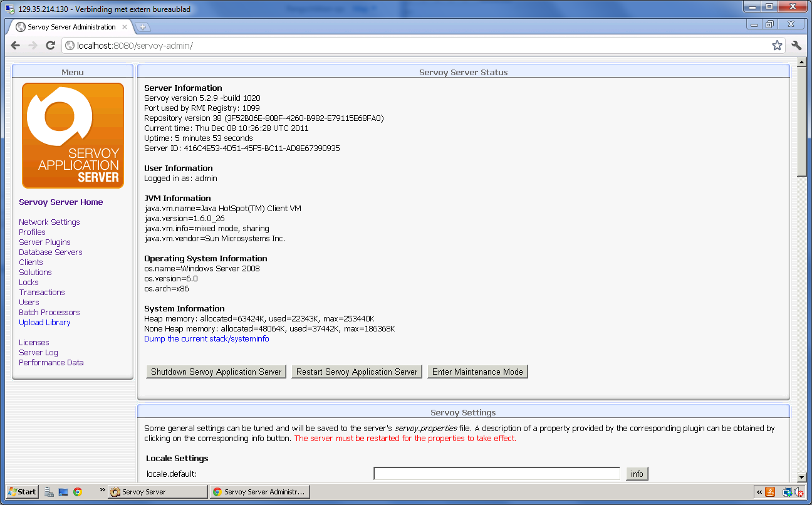812x505 pixels.
Task: Click the browser forward arrow
Action: coord(33,45)
